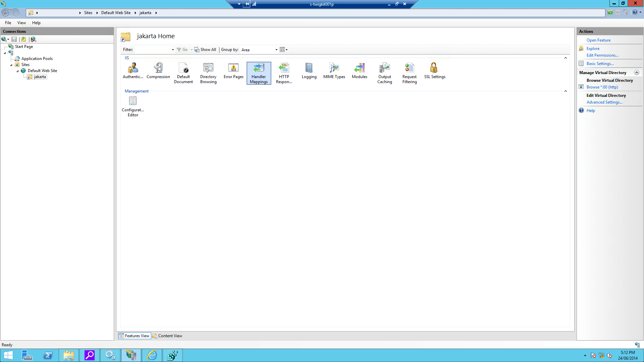Viewport: 644px width, 362px height.
Task: Open the Handler Mappings feature icon
Action: click(259, 73)
